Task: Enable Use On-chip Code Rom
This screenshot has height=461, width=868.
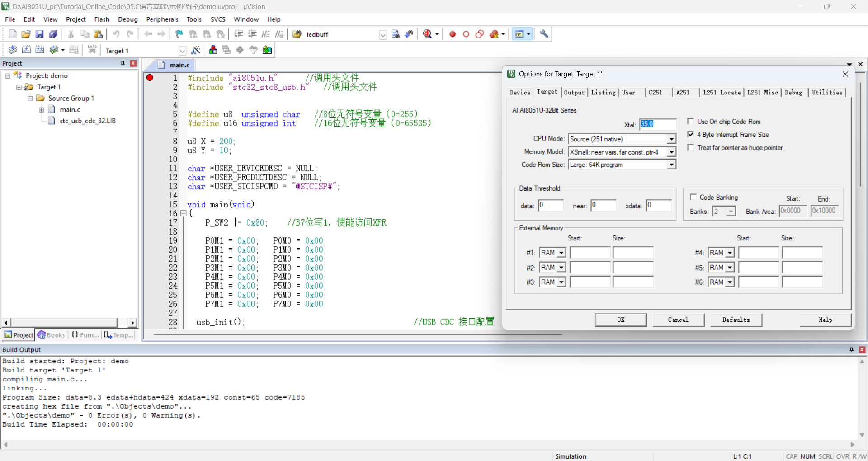Action: pos(691,122)
